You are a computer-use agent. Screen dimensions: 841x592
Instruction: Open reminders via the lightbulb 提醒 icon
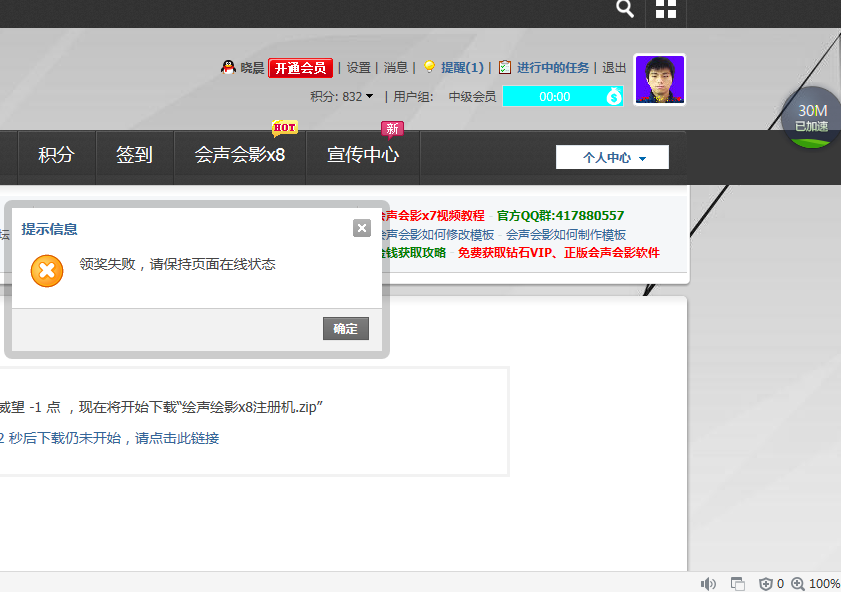pyautogui.click(x=428, y=66)
